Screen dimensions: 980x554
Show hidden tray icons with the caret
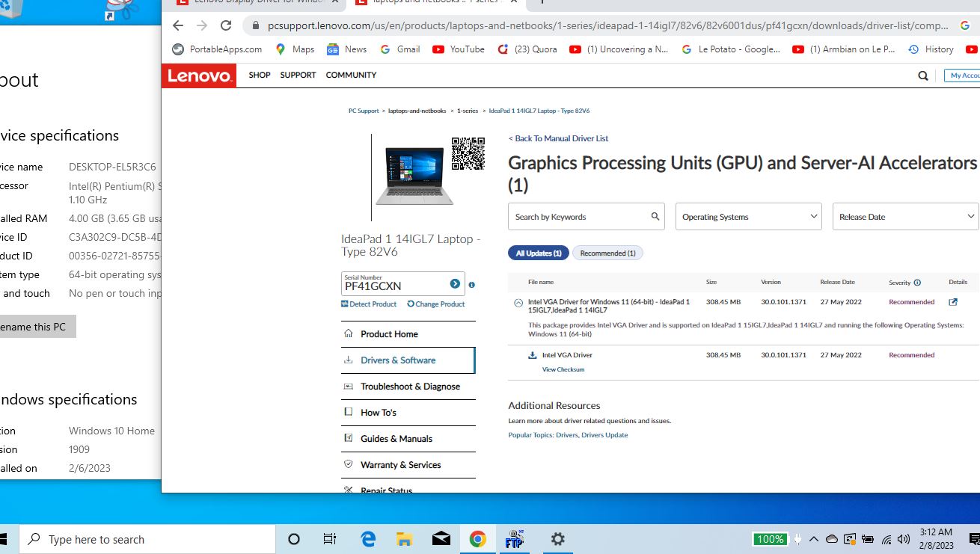(x=813, y=539)
